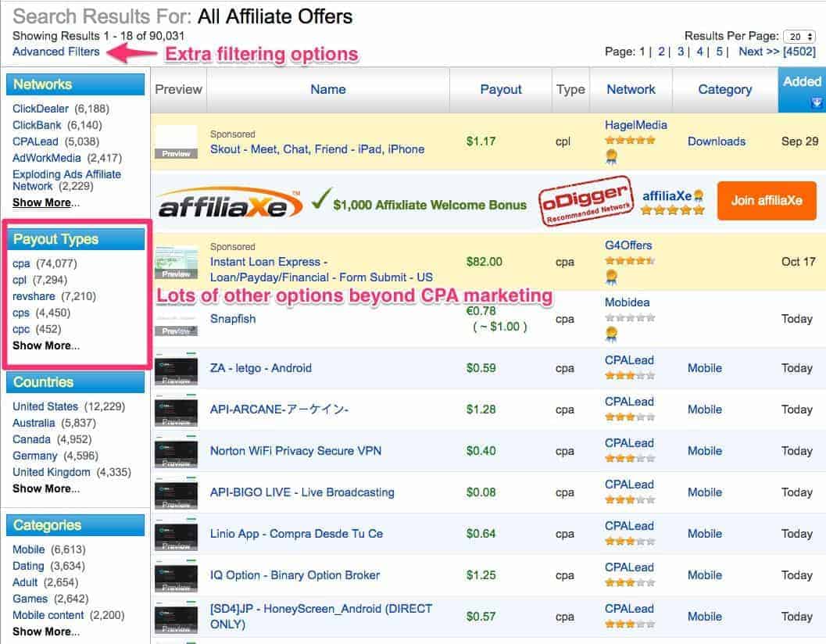The image size is (826, 644).
Task: Jump to last page 4502
Action: pos(799,52)
